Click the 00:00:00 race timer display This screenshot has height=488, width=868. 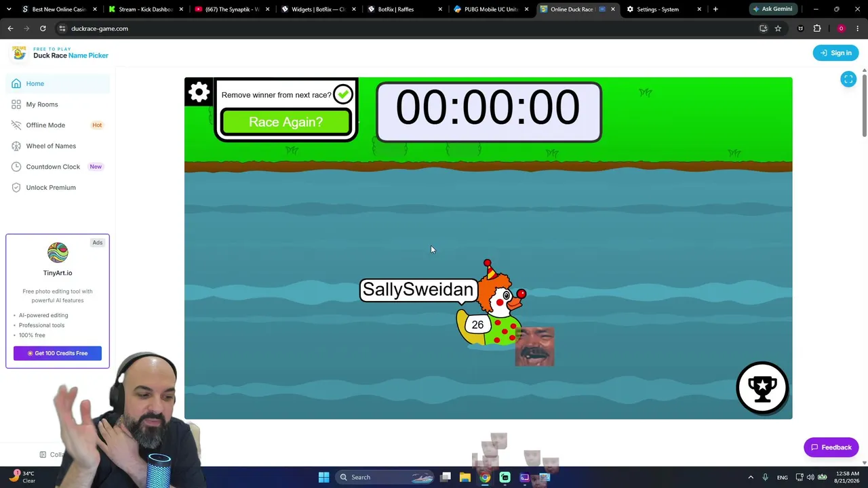tap(488, 112)
